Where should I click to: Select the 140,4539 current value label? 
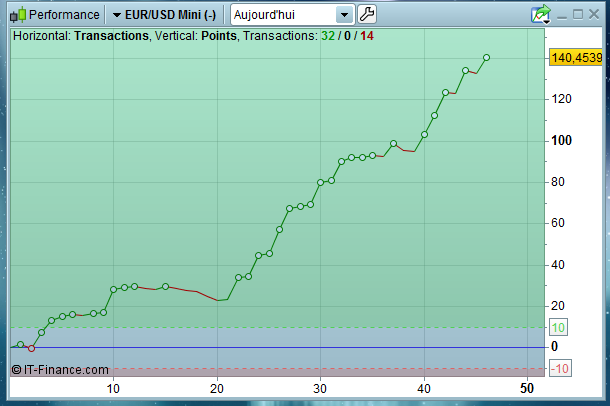pyautogui.click(x=576, y=58)
